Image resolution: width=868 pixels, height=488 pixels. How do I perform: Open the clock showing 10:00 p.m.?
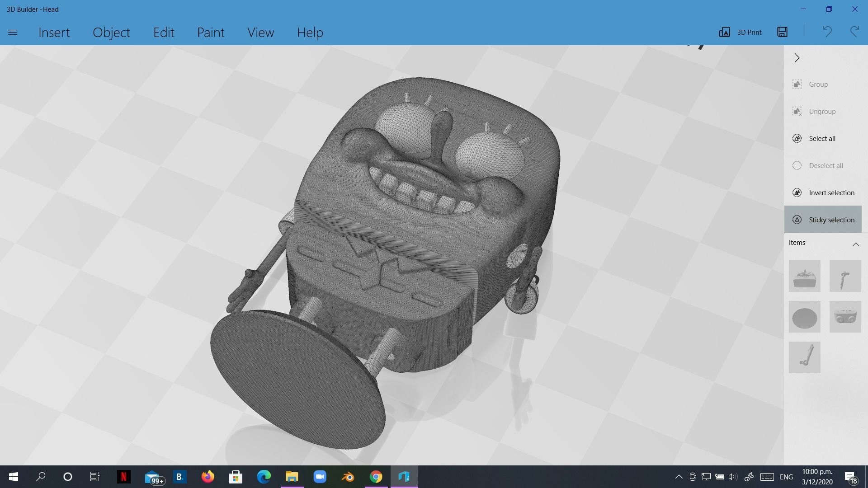(x=817, y=477)
